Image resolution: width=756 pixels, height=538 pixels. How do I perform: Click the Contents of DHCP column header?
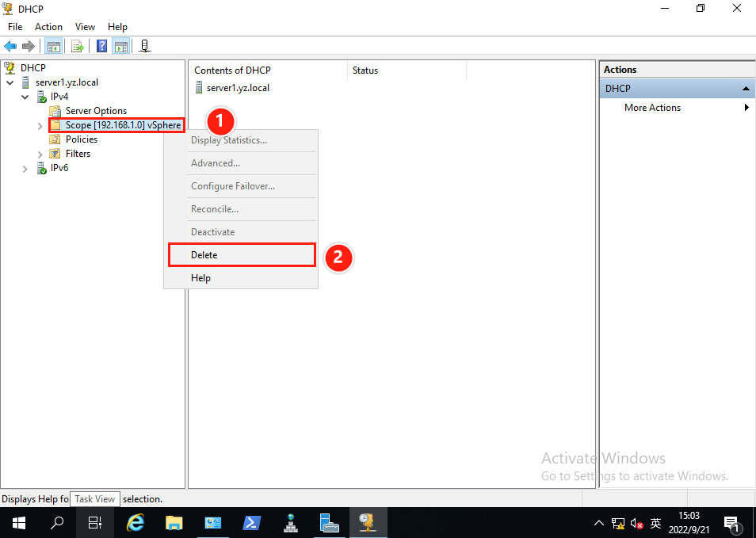(268, 71)
